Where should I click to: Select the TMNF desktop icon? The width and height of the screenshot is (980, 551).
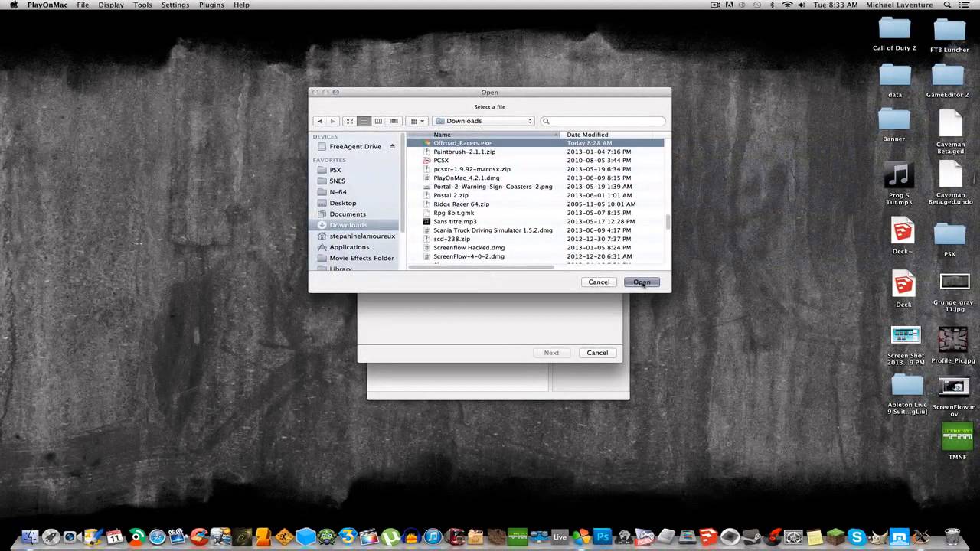957,441
